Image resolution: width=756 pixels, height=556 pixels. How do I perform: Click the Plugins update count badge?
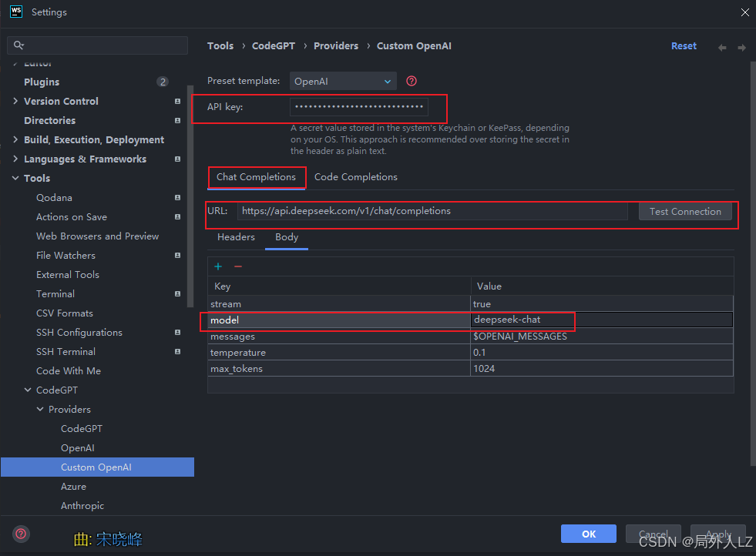163,82
